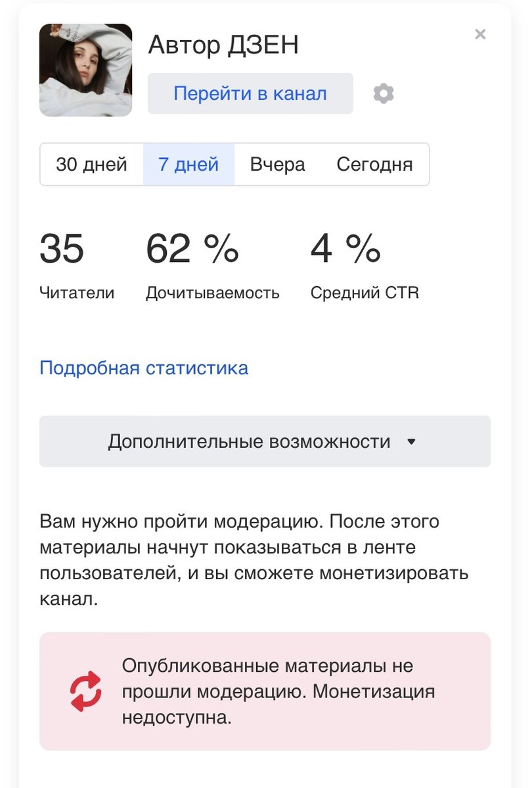This screenshot has height=788, width=532.
Task: Close the Автор ДЗЕН panel
Action: (x=480, y=34)
